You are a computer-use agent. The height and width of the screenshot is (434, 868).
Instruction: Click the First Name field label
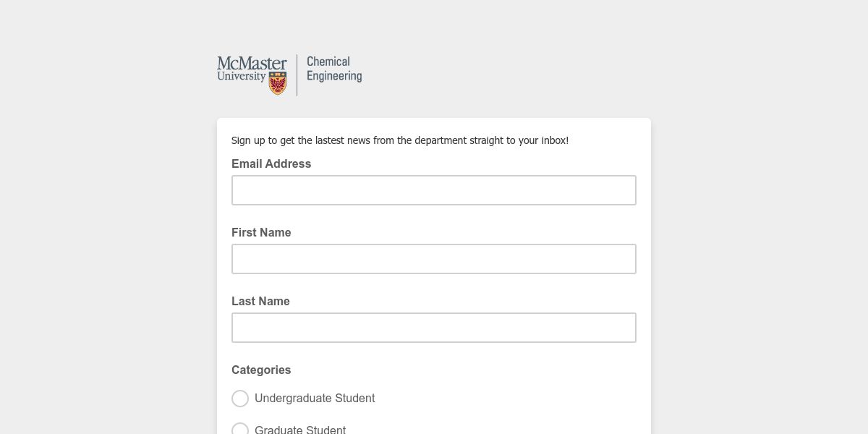click(x=261, y=233)
